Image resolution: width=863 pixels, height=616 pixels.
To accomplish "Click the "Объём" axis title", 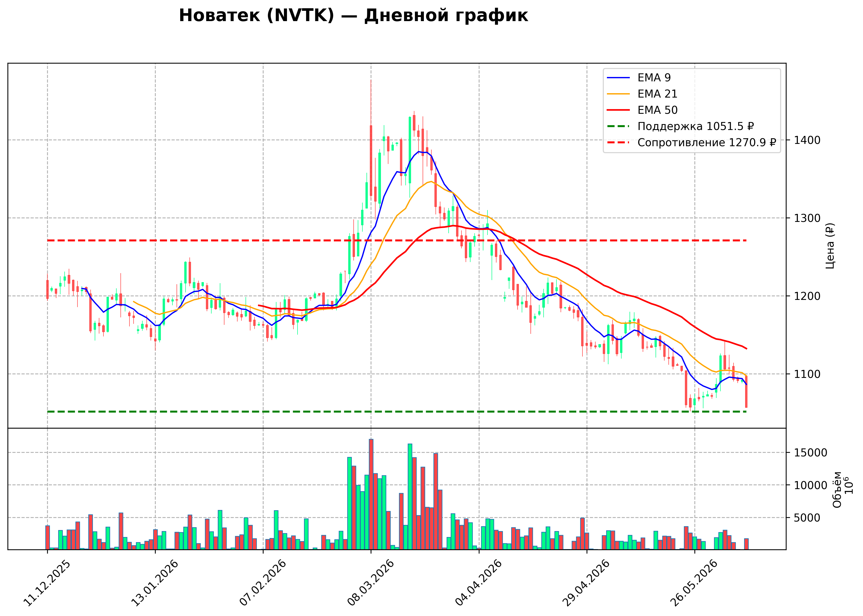I will [x=837, y=490].
